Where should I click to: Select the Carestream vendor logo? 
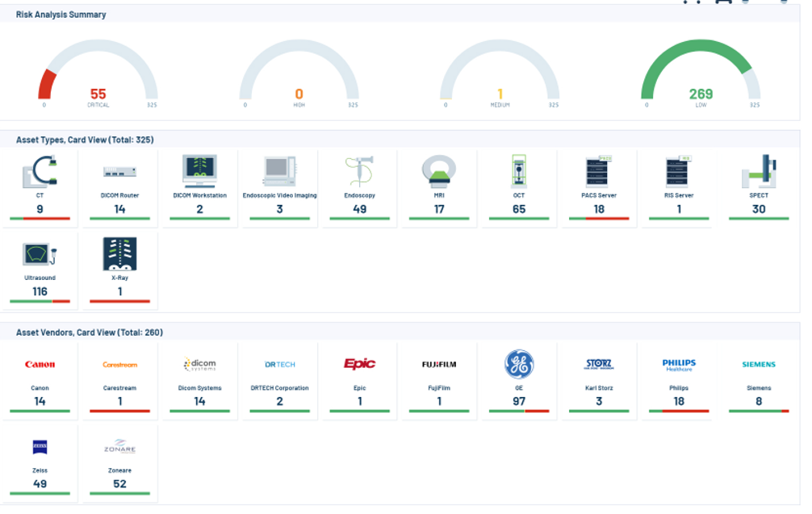pyautogui.click(x=119, y=365)
